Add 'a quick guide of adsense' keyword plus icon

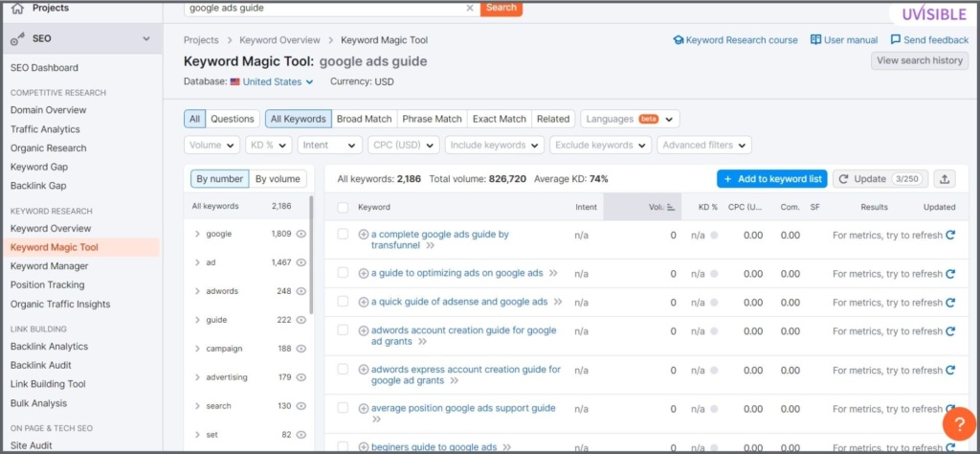[363, 302]
